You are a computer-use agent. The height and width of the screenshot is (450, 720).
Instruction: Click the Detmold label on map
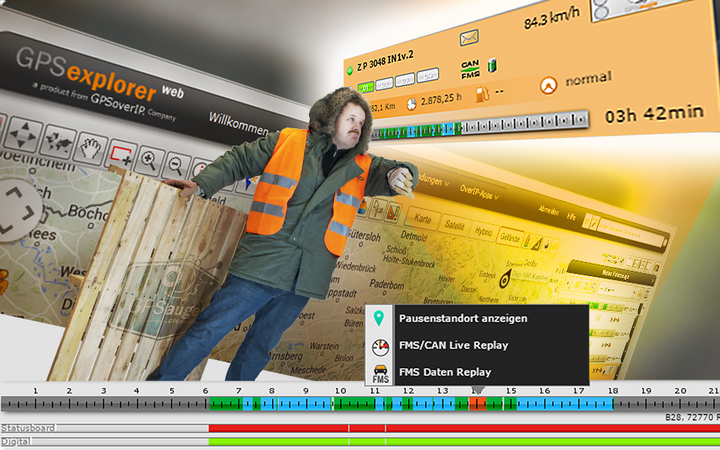click(x=414, y=236)
